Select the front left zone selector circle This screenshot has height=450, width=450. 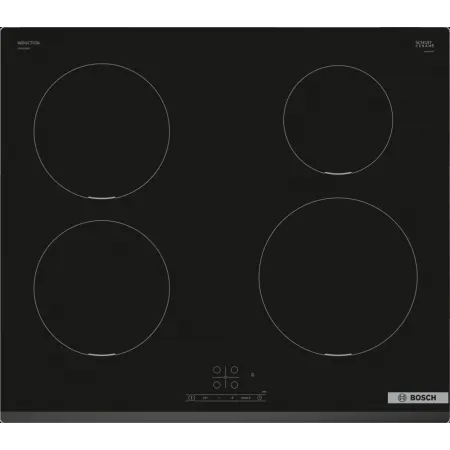[217, 385]
